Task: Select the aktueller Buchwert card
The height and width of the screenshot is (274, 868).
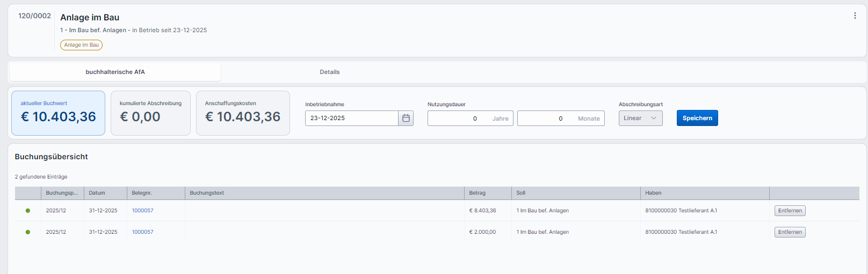Action: pos(58,113)
